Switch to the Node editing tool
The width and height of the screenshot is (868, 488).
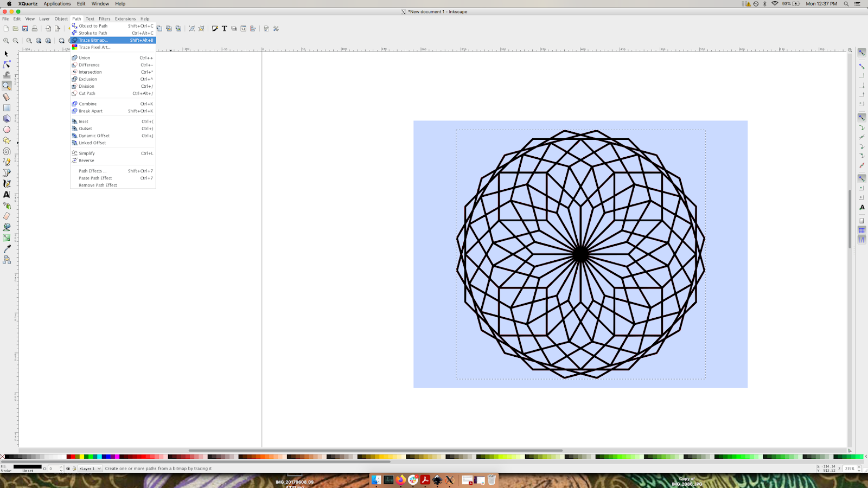(x=7, y=65)
